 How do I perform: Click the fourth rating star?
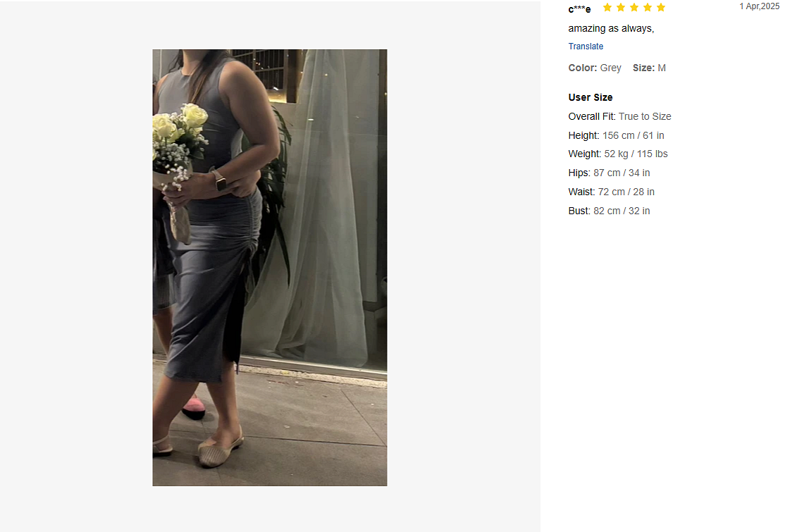(648, 8)
